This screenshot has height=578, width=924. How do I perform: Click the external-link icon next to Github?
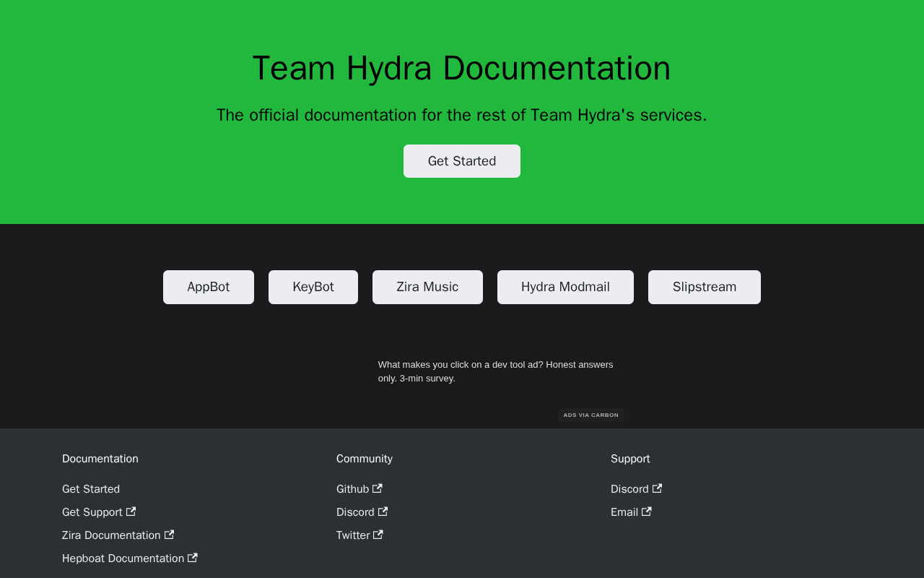(378, 488)
